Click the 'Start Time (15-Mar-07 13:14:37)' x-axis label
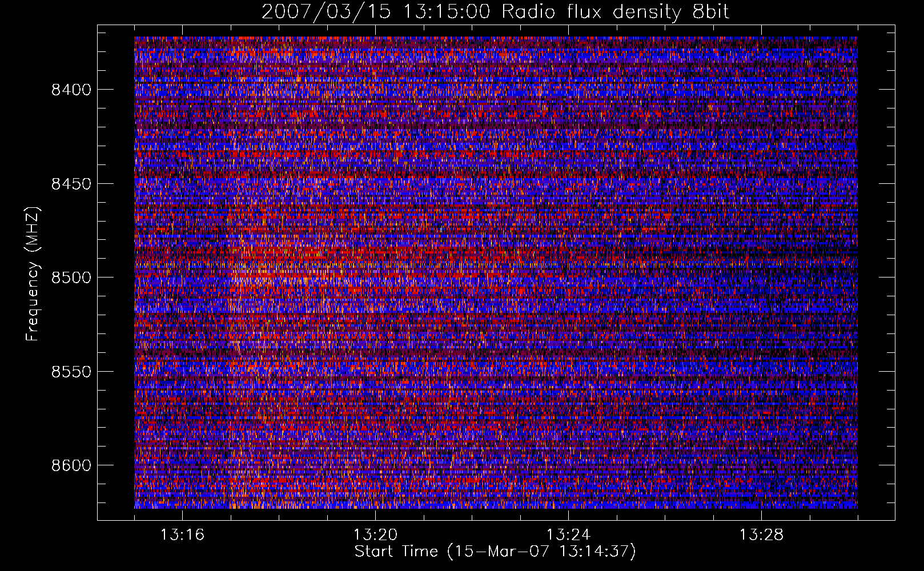 (495, 552)
